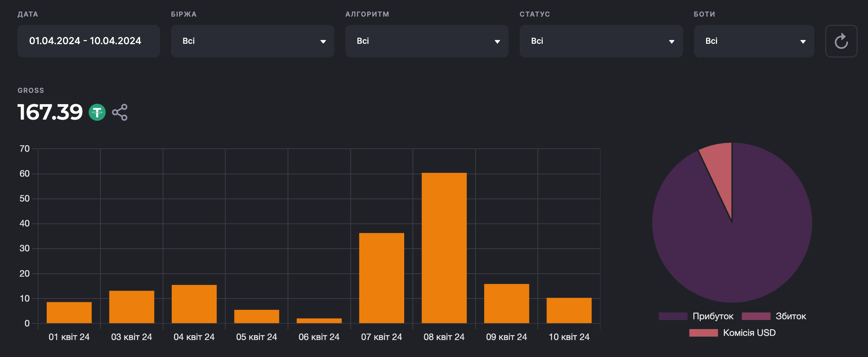Screen dimensions: 868x357
Task: Click the Комісія USD red swatch
Action: coord(703,333)
